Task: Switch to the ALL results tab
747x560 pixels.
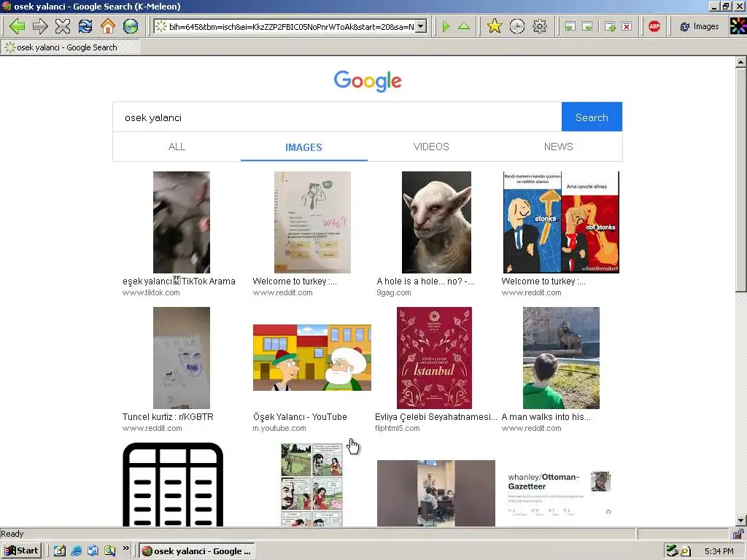Action: pyautogui.click(x=177, y=147)
